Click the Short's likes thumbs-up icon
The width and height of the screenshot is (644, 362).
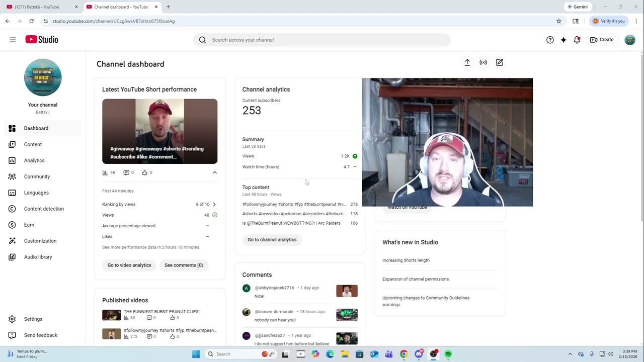(x=144, y=172)
